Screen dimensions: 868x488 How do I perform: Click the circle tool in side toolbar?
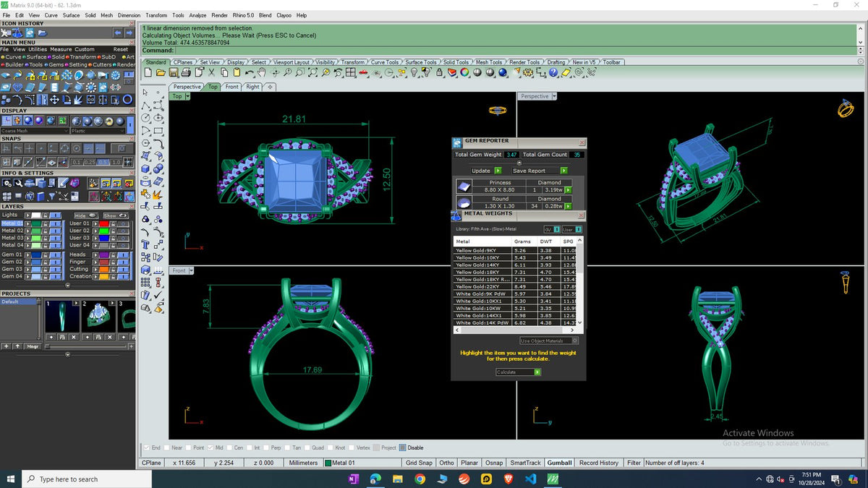coord(145,118)
